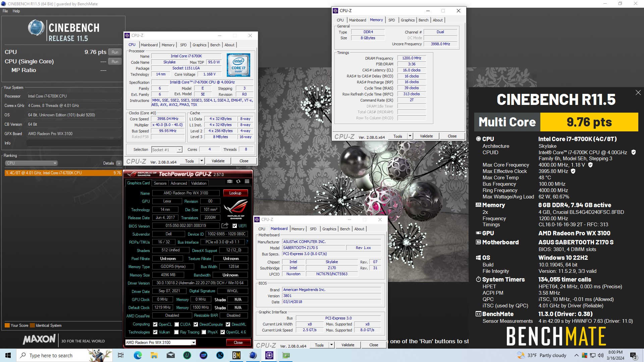Toggle the OpenGL 4.6 checkbox
Screen dimensions: 644x362
[222, 332]
